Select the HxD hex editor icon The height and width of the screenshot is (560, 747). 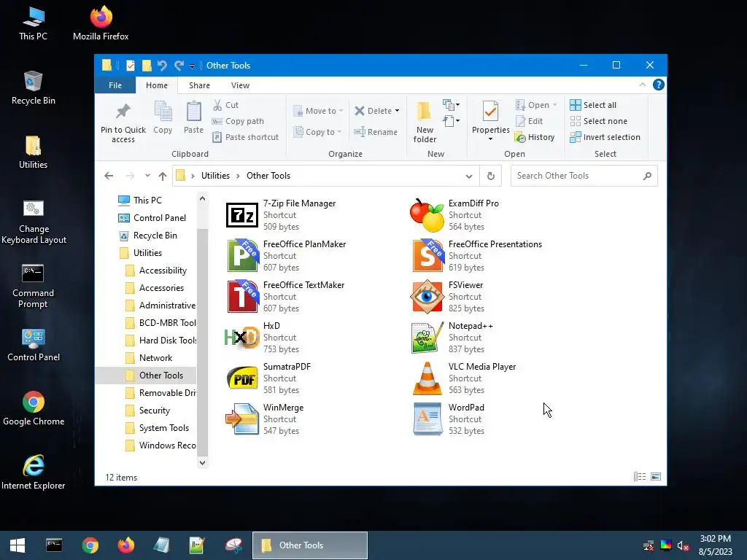pyautogui.click(x=242, y=338)
